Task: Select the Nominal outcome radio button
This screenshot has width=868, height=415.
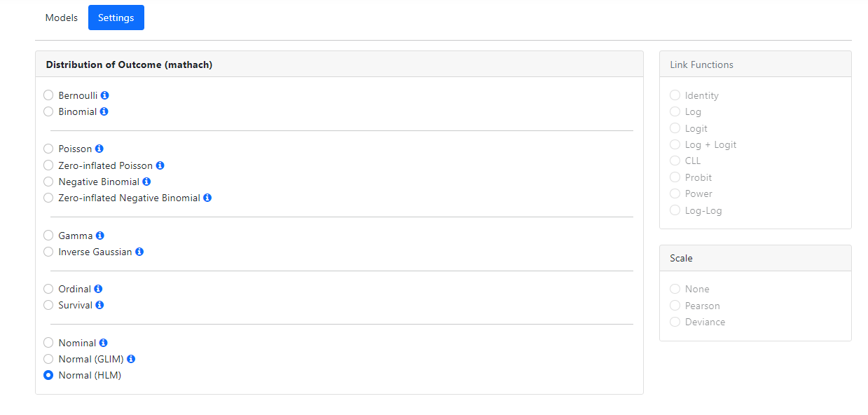Action: pos(48,343)
